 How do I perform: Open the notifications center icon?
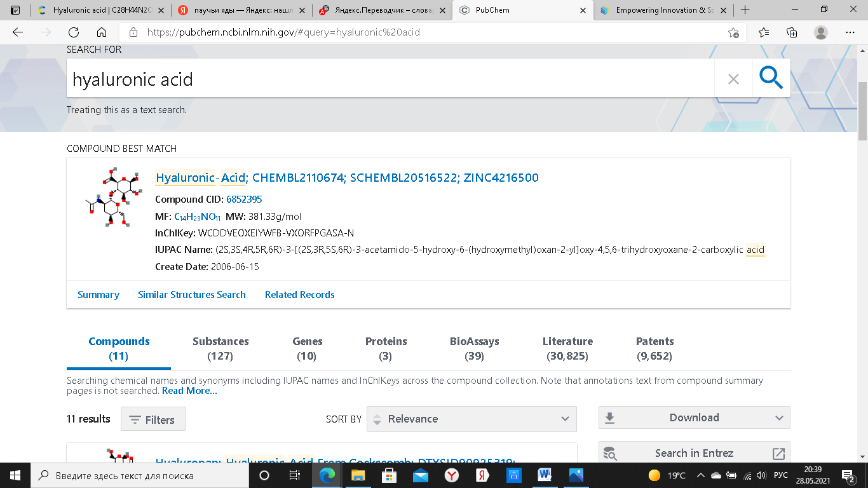848,475
